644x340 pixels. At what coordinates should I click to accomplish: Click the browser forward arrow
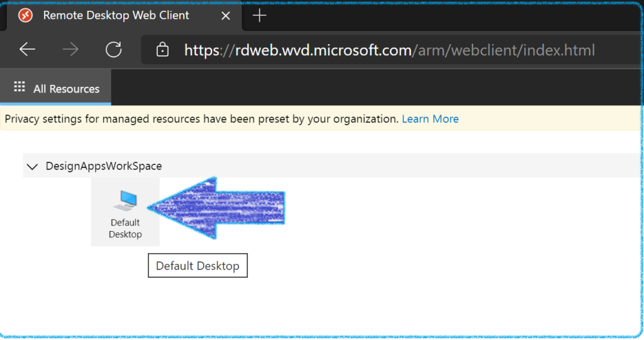coord(70,50)
